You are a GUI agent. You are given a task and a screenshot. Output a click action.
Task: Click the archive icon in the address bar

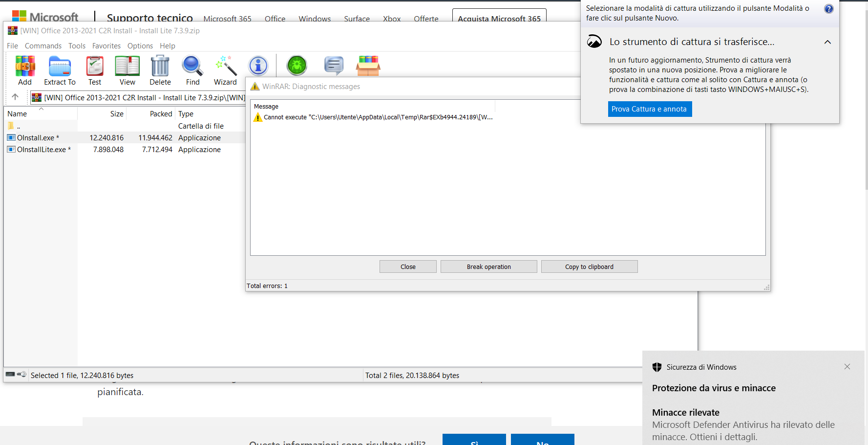pyautogui.click(x=37, y=97)
